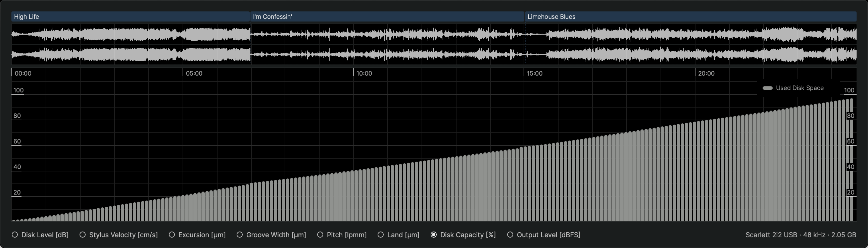868x248 pixels.
Task: Select the Disk Level [dB] radio button
Action: pyautogui.click(x=15, y=235)
